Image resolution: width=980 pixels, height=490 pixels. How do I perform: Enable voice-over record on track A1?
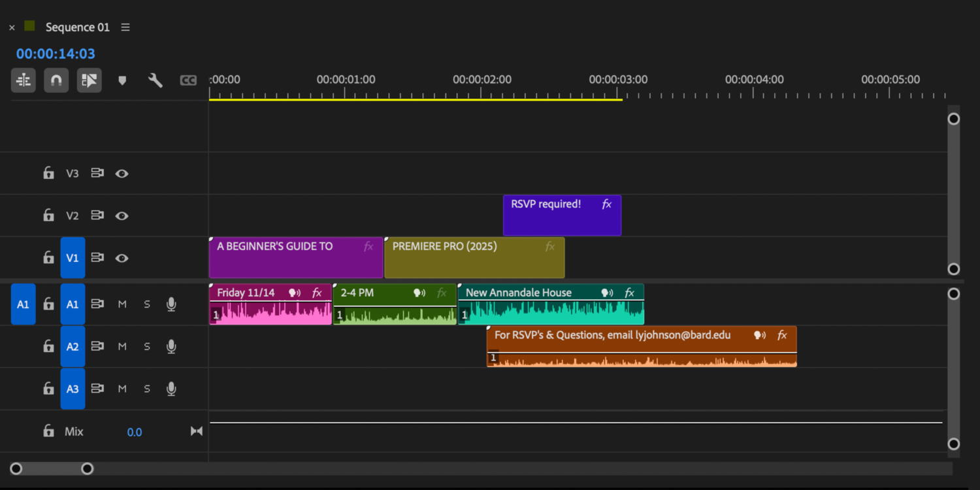(x=171, y=304)
